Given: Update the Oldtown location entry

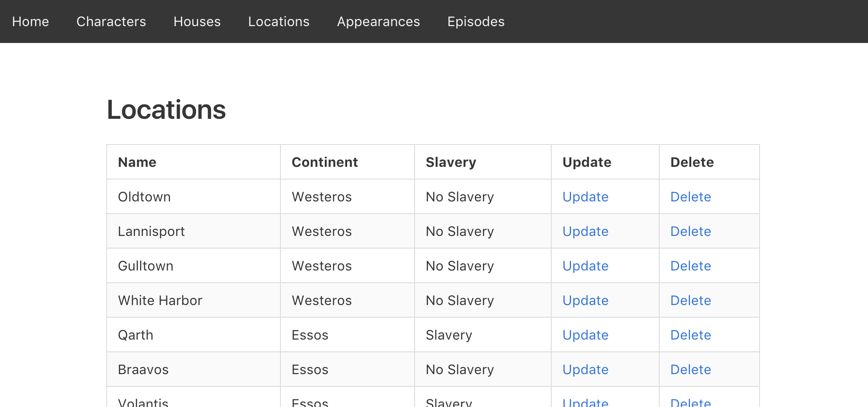Looking at the screenshot, I should [585, 197].
